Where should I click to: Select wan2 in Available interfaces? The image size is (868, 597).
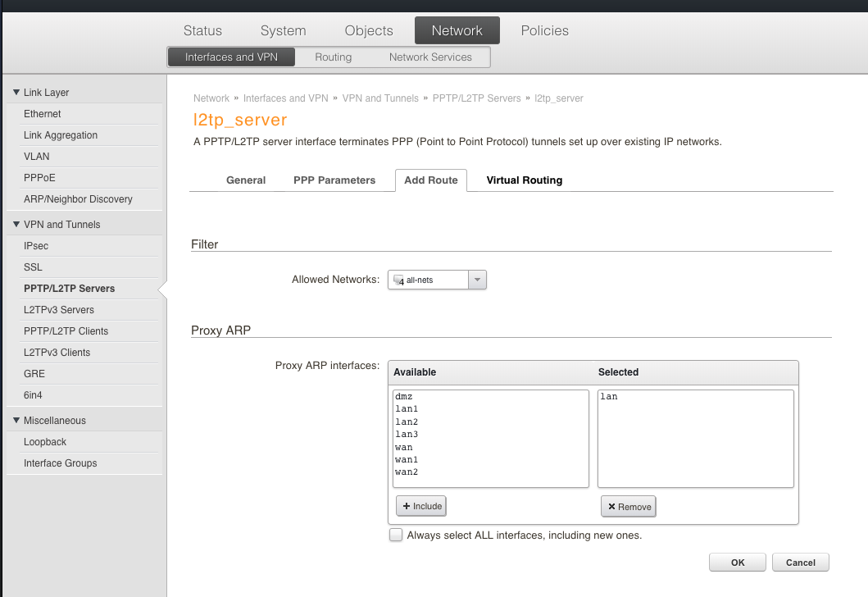pyautogui.click(x=407, y=472)
